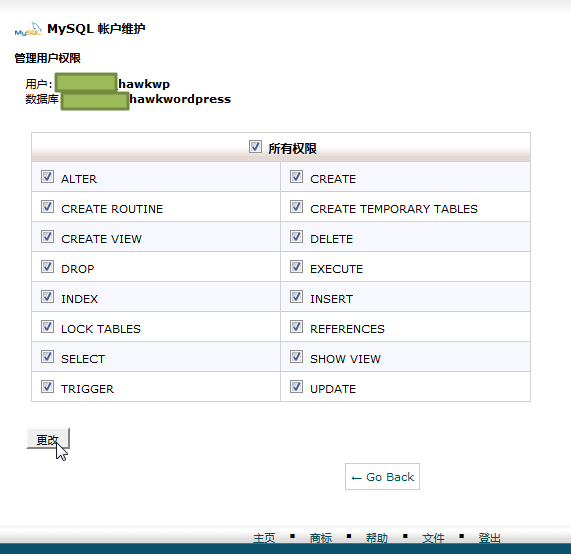
Task: Toggle the 所有权限 all privileges checkbox
Action: coord(255,147)
